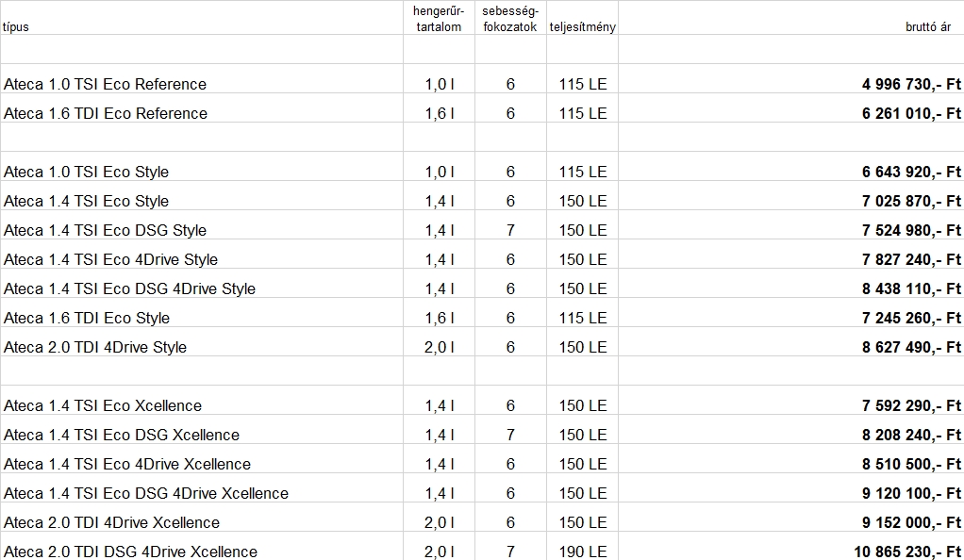The width and height of the screenshot is (964, 560).
Task: Select '2,0 l' in 2.0 TDI 4Drive Style row
Action: click(439, 342)
